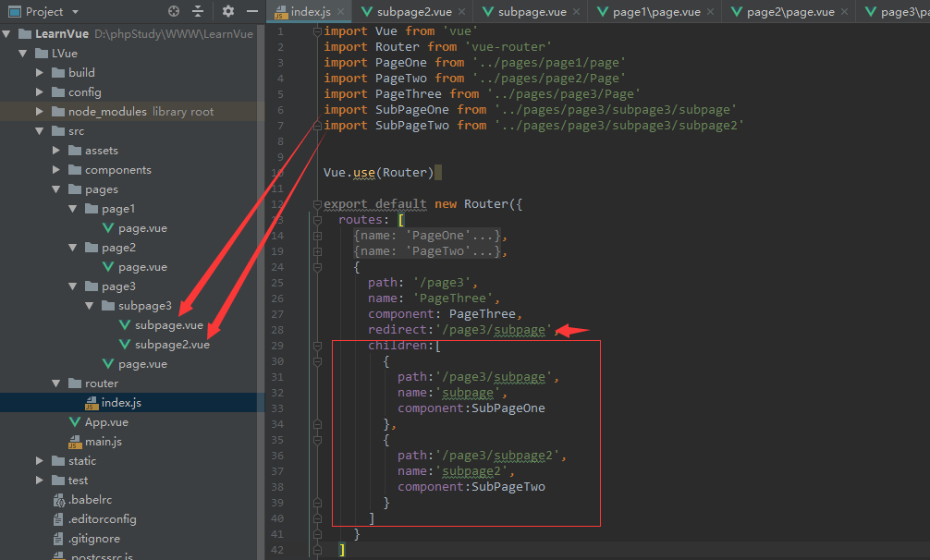Click the Vue icon of App.vue
Viewport: 930px width, 560px height.
[75, 422]
